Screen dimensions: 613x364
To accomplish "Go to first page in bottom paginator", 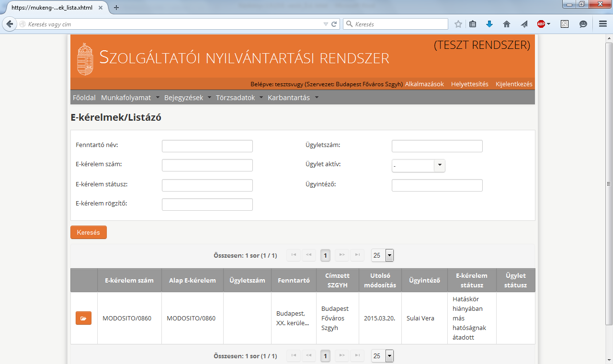I will pyautogui.click(x=294, y=356).
